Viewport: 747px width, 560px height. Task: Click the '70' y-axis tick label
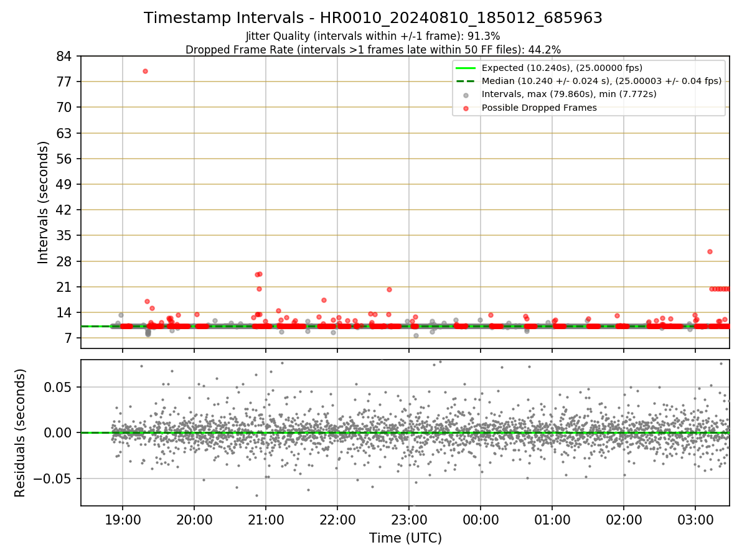(65, 107)
